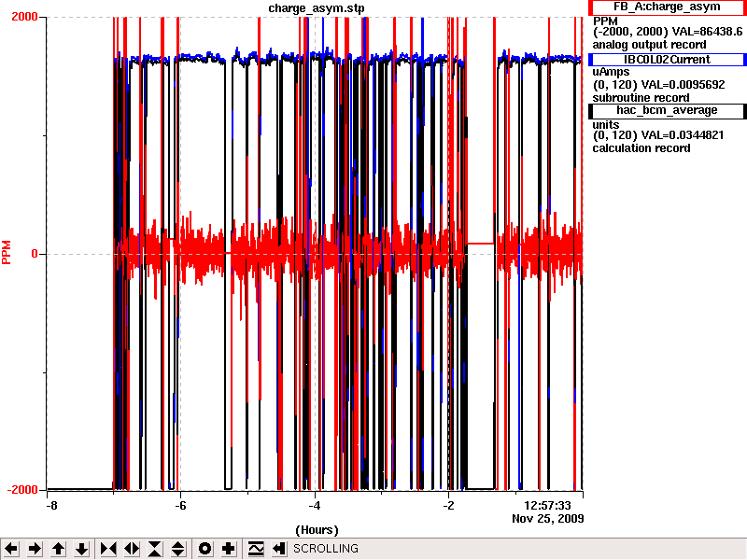
Task: Click the uAmps units label
Action: tap(611, 72)
